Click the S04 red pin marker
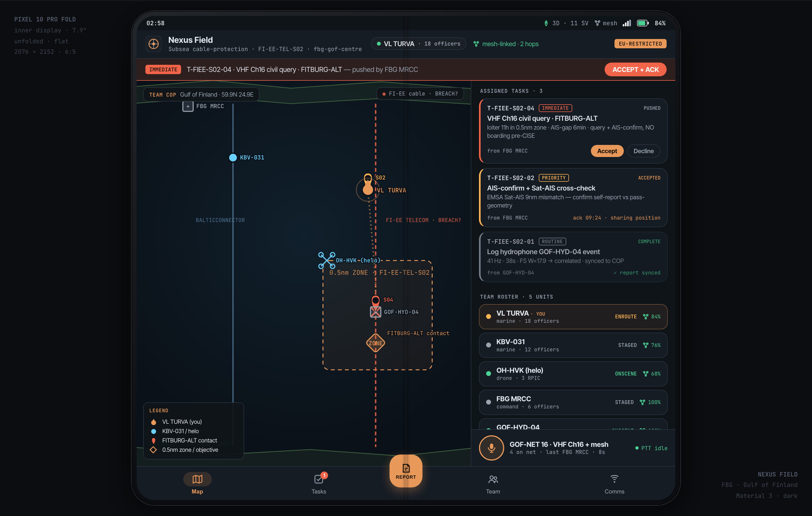 375,300
